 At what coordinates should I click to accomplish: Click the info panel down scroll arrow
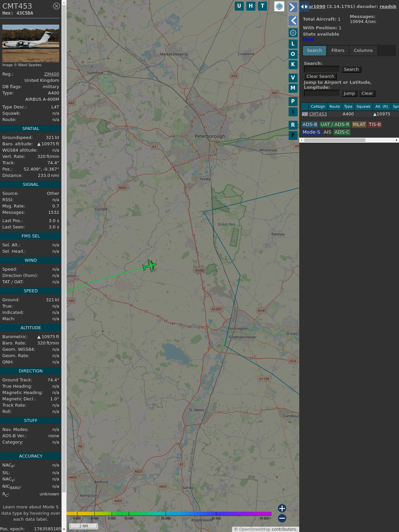pyautogui.click(x=64, y=529)
